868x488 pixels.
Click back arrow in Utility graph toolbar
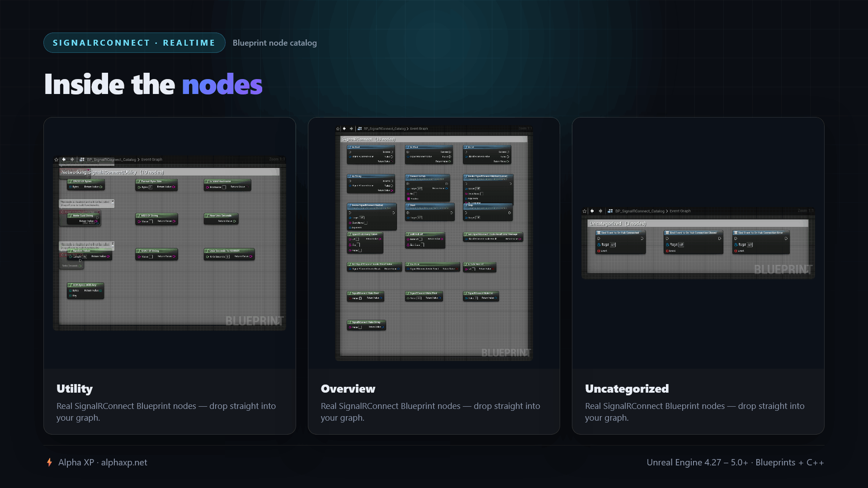(64, 160)
